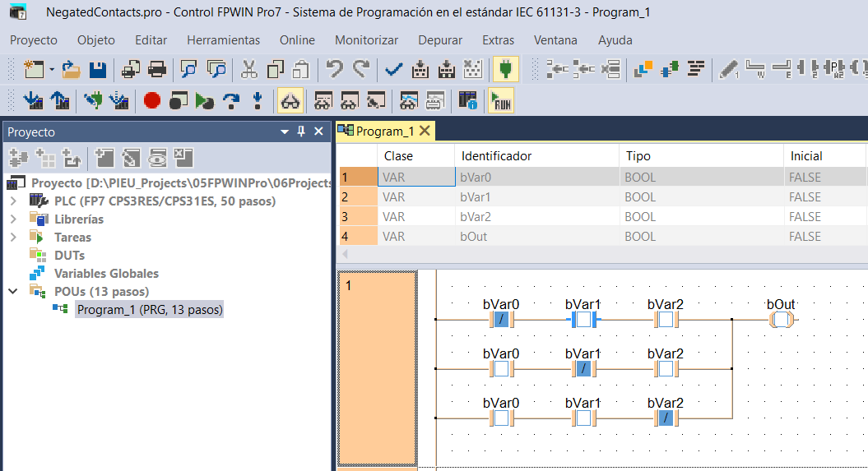The width and height of the screenshot is (868, 471).
Task: Open the Online menu
Action: coord(297,40)
